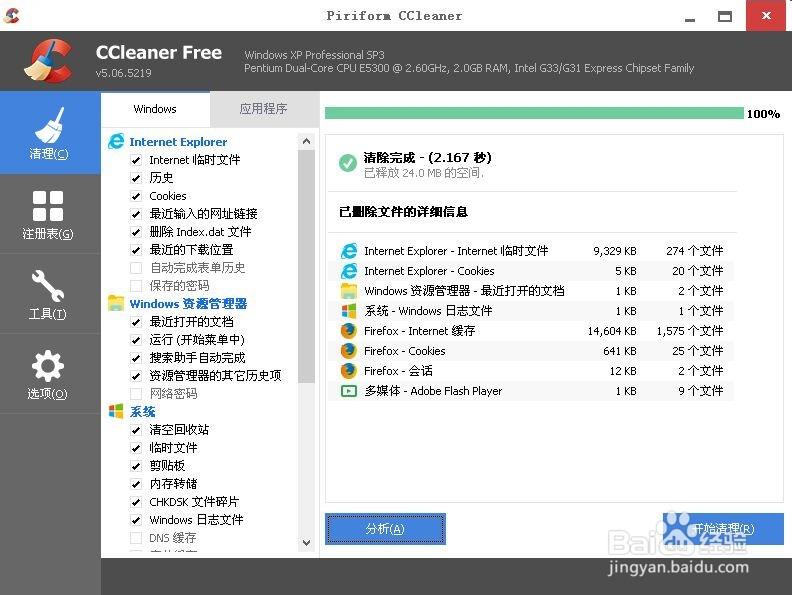
Task: Select the Firefox - Internet 缓存 result row
Action: tap(530, 331)
